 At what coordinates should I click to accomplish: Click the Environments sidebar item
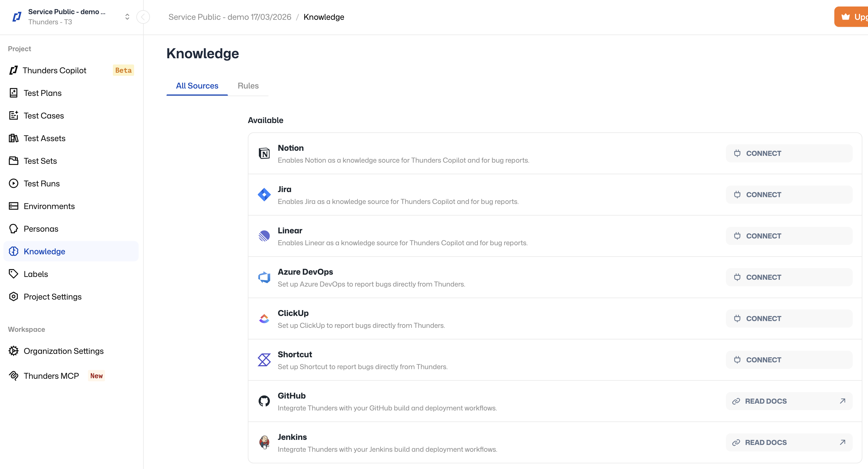(x=49, y=206)
